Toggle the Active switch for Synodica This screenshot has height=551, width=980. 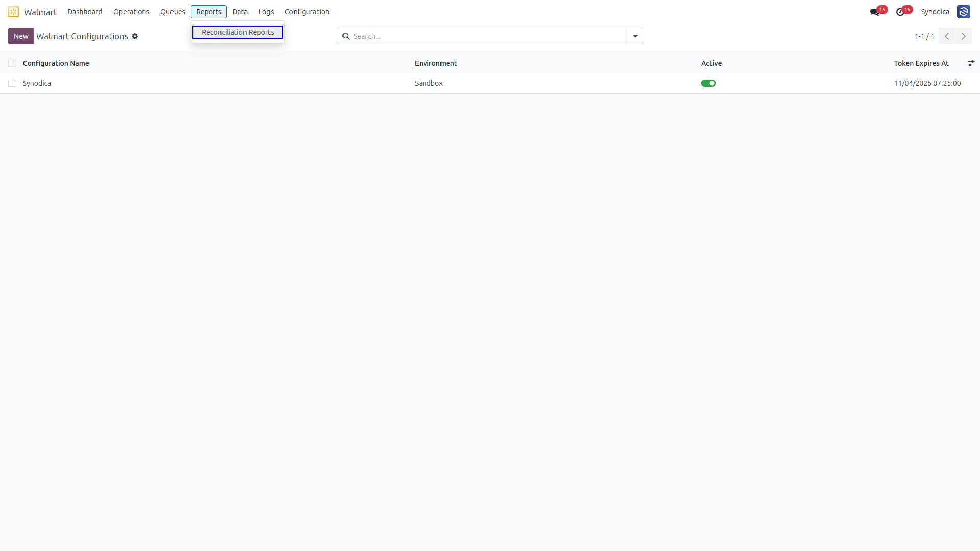point(708,83)
